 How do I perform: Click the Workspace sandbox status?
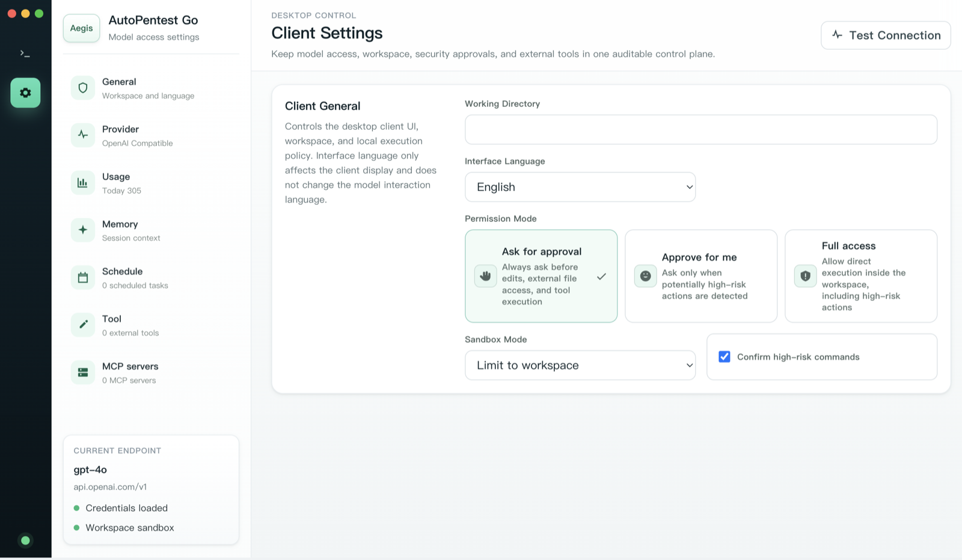pos(130,528)
